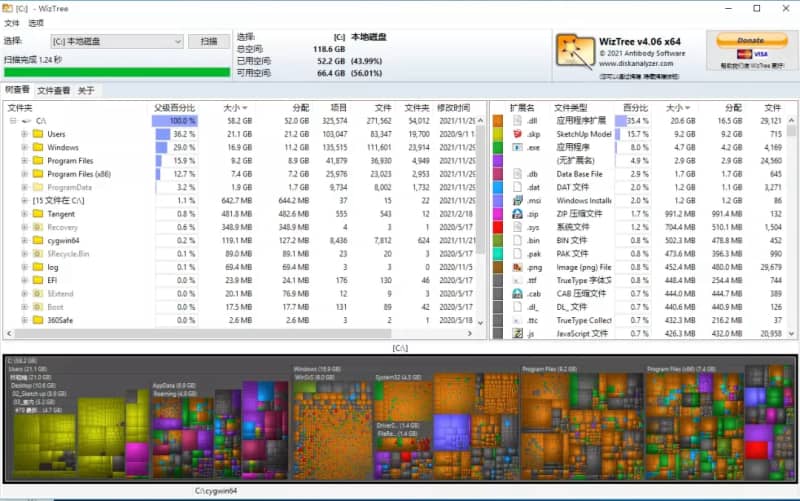This screenshot has width=800, height=501.
Task: Click the .exe file type icon
Action: 517,147
